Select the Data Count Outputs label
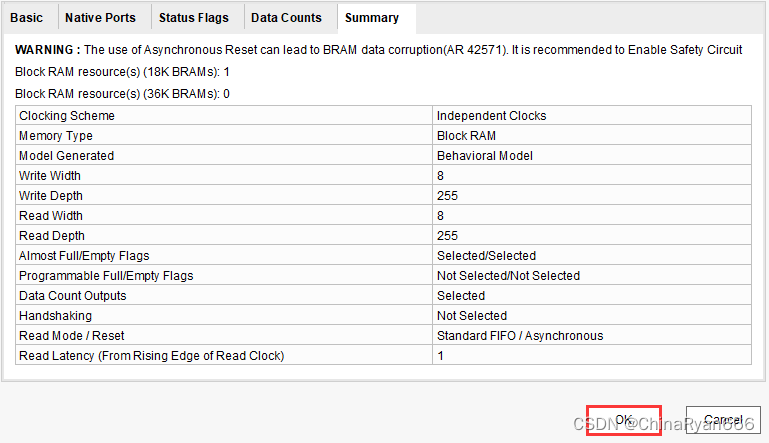Image resolution: width=769 pixels, height=443 pixels. click(73, 296)
